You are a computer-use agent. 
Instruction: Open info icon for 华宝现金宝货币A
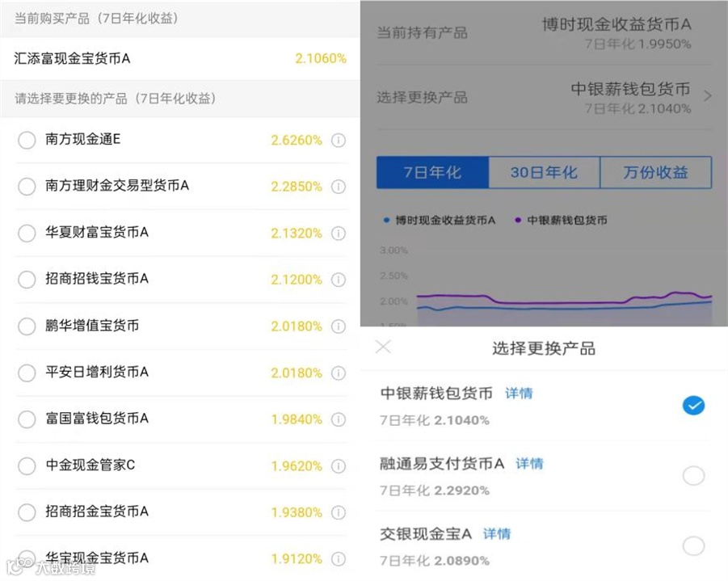[x=339, y=558]
